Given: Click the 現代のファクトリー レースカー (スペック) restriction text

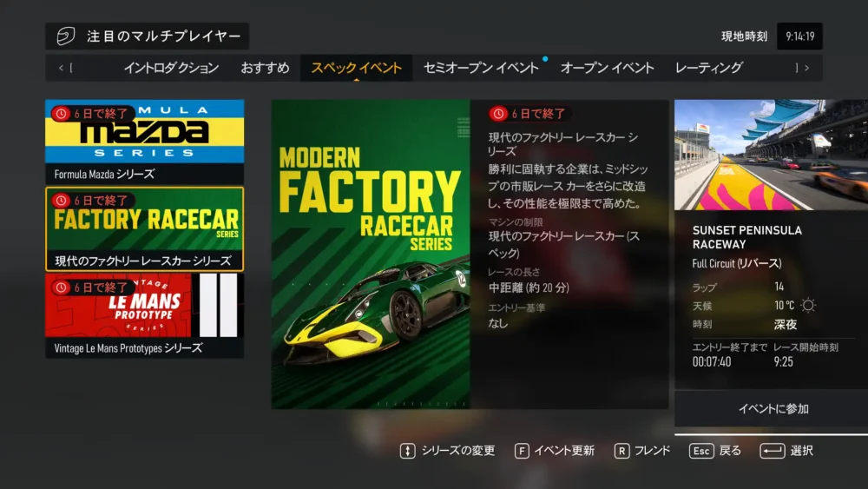Looking at the screenshot, I should coord(564,244).
